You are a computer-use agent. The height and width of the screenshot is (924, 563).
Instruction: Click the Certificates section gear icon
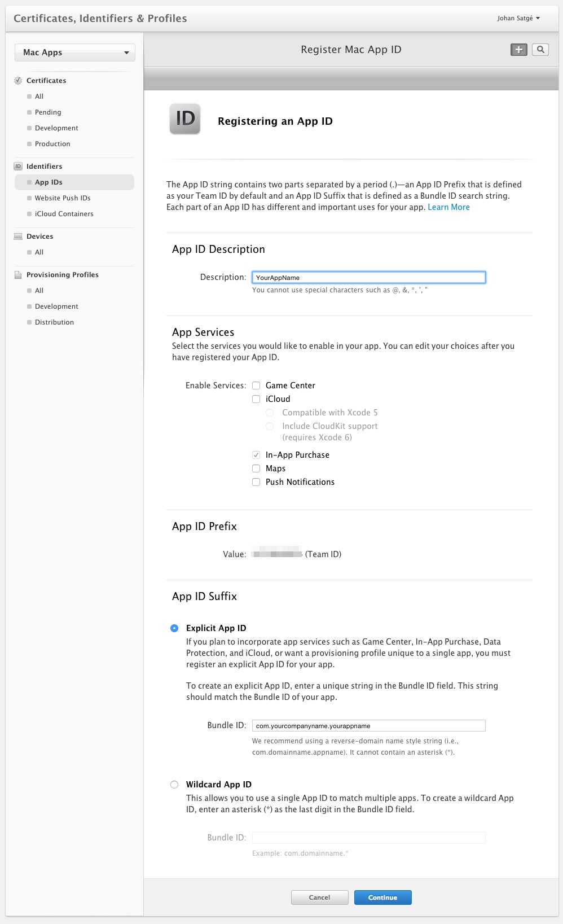coord(18,81)
